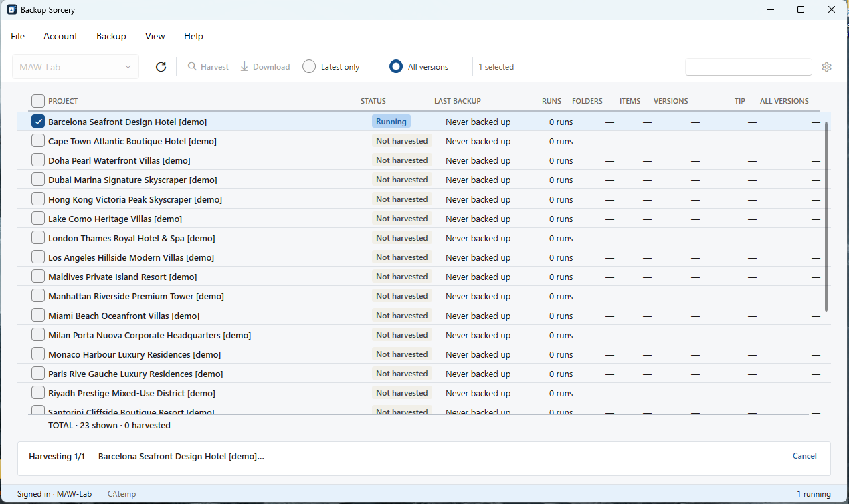Sort by STATUS column header

click(x=373, y=101)
